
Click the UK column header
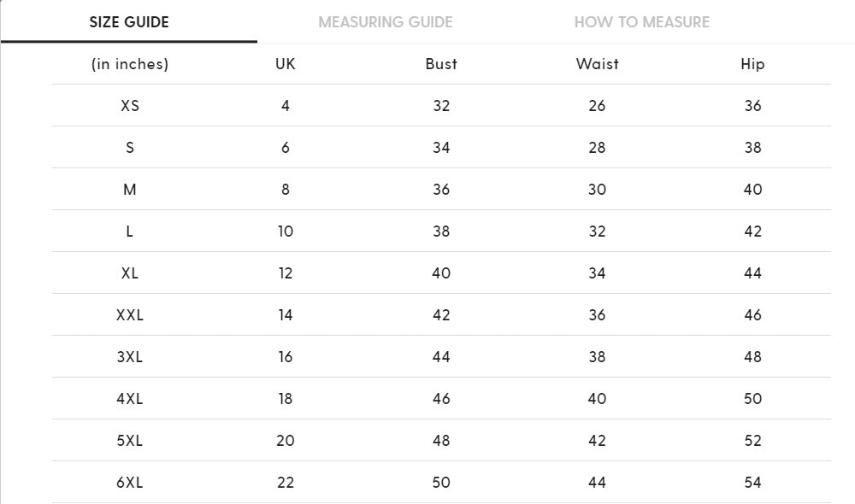(286, 64)
